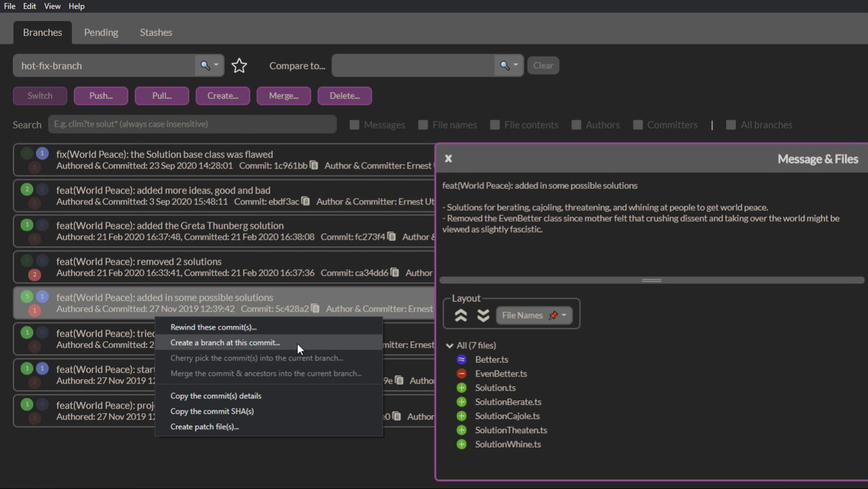
Task: Click the red removed icon beside EvenBetter.ts
Action: pyautogui.click(x=461, y=374)
